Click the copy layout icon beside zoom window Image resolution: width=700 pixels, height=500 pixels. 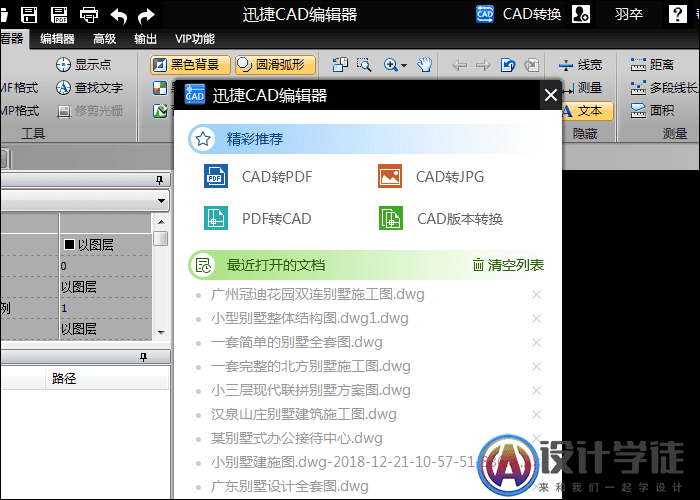pyautogui.click(x=340, y=65)
